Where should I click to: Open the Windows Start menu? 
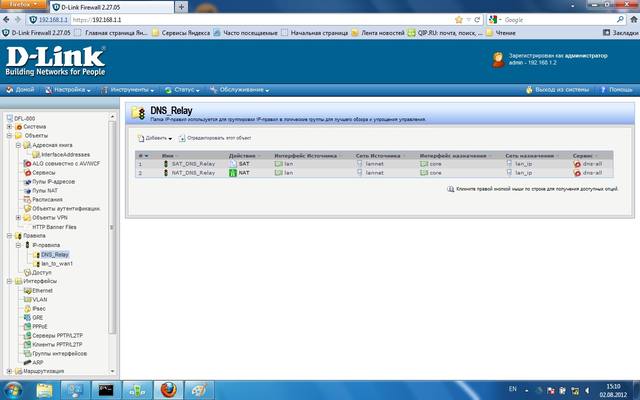pos(13,391)
